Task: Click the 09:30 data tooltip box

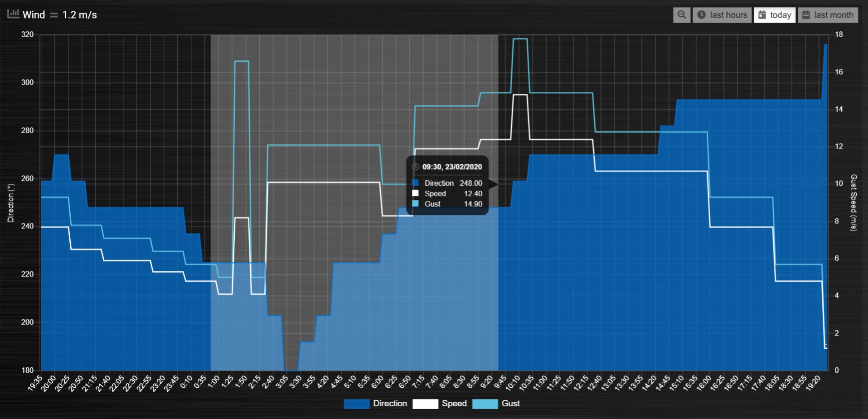Action: pyautogui.click(x=447, y=185)
